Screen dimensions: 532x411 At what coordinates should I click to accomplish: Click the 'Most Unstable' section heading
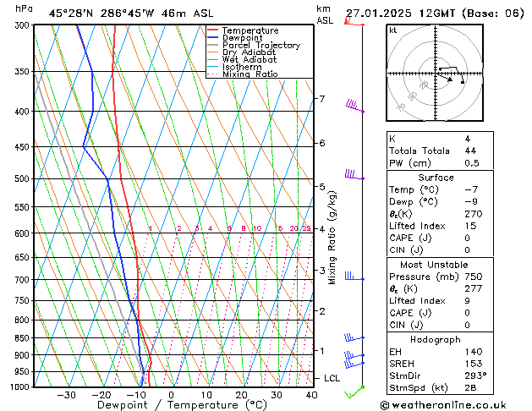(x=434, y=265)
